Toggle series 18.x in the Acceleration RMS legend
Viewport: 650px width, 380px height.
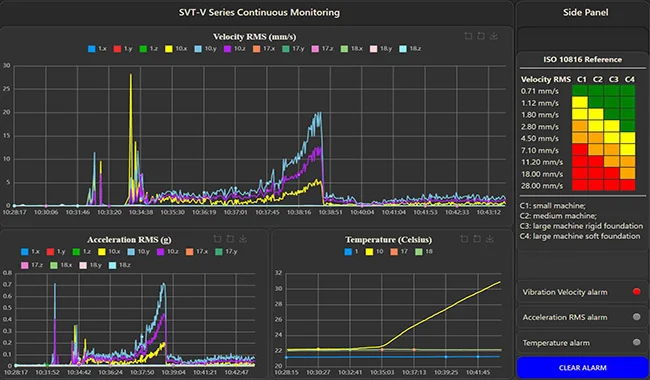point(61,265)
